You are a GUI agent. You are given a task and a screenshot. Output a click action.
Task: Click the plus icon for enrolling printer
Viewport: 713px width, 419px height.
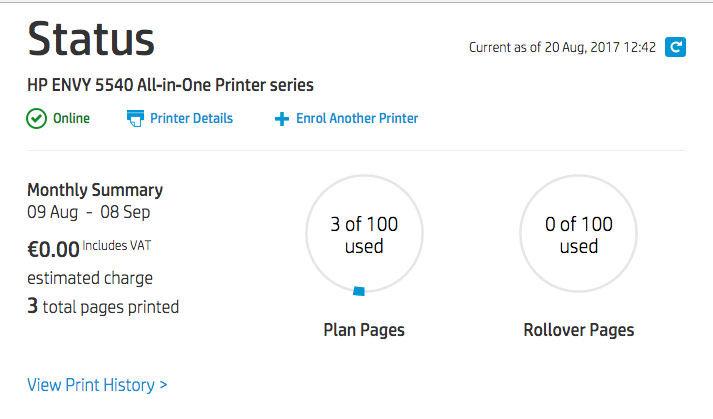pos(281,119)
